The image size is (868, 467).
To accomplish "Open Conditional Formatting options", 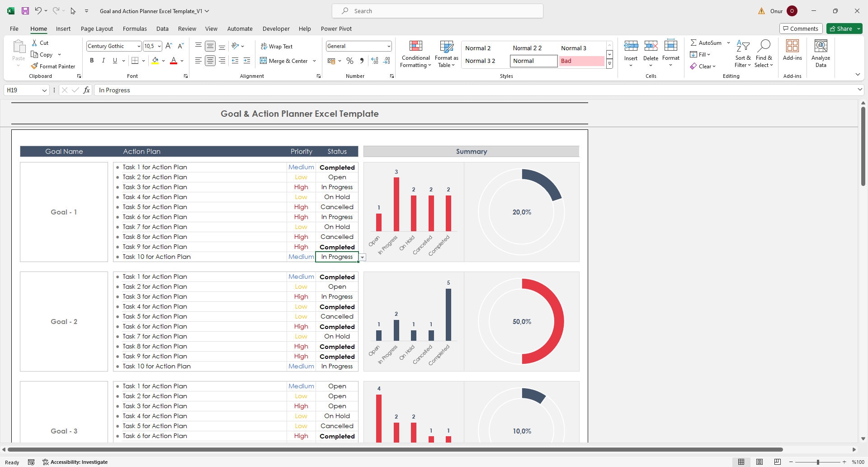I will coord(415,54).
